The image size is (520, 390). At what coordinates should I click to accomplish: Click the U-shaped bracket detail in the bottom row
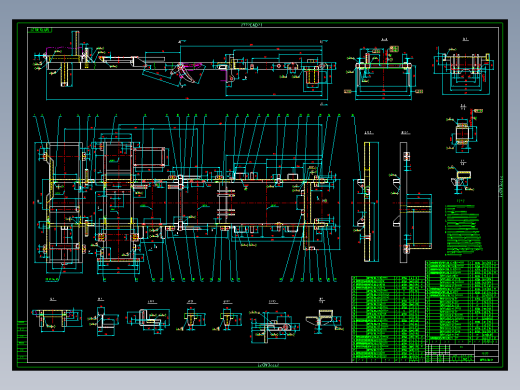click(57, 320)
